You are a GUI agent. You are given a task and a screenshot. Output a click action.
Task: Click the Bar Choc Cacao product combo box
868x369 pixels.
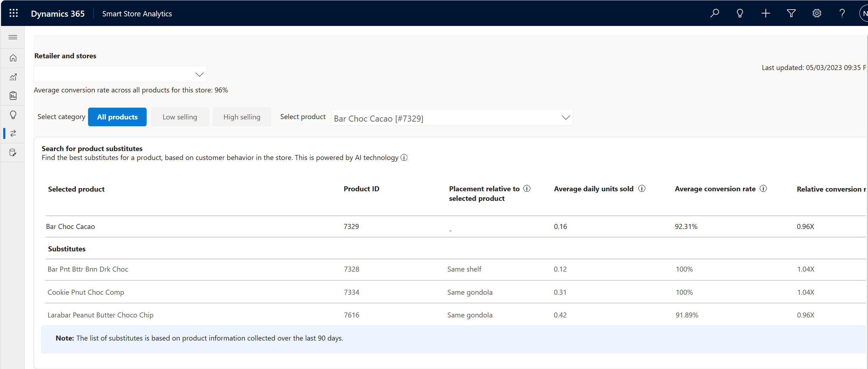[x=452, y=118]
